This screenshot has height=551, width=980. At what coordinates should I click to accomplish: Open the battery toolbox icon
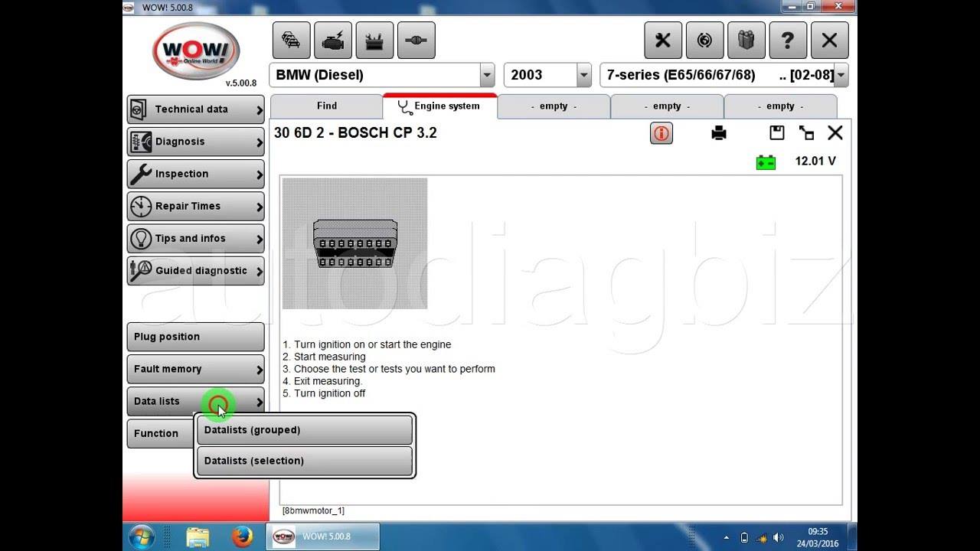click(x=374, y=41)
